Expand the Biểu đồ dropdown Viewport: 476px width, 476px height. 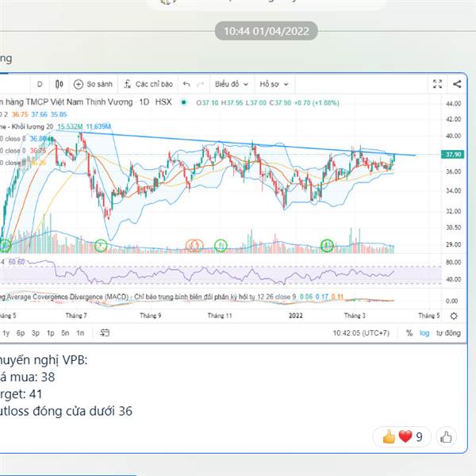[x=232, y=84]
